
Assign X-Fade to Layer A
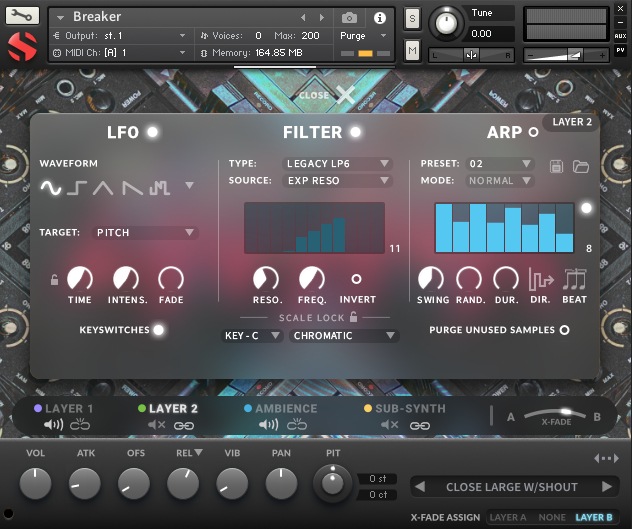507,517
